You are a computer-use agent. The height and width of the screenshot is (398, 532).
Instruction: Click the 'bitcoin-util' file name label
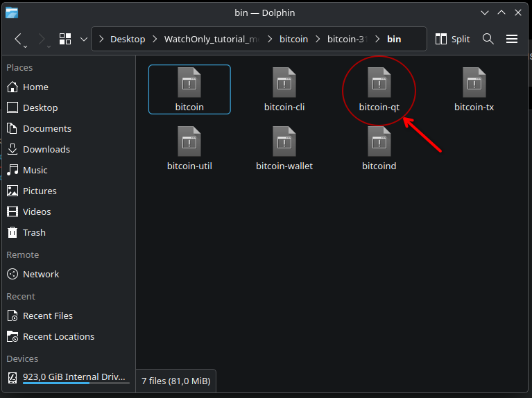click(x=189, y=166)
